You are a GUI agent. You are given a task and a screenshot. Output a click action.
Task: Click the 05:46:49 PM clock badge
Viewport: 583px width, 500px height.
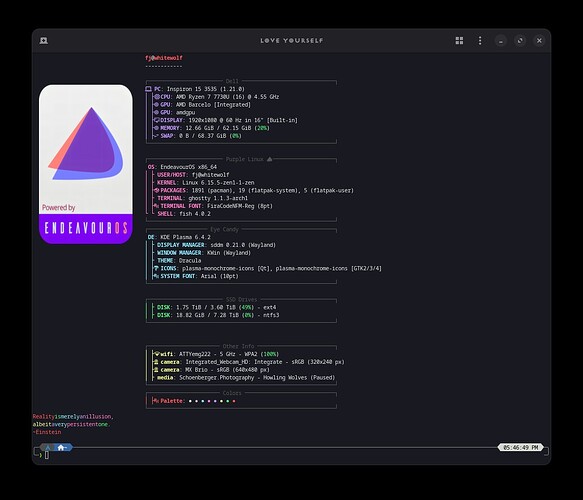point(521,448)
